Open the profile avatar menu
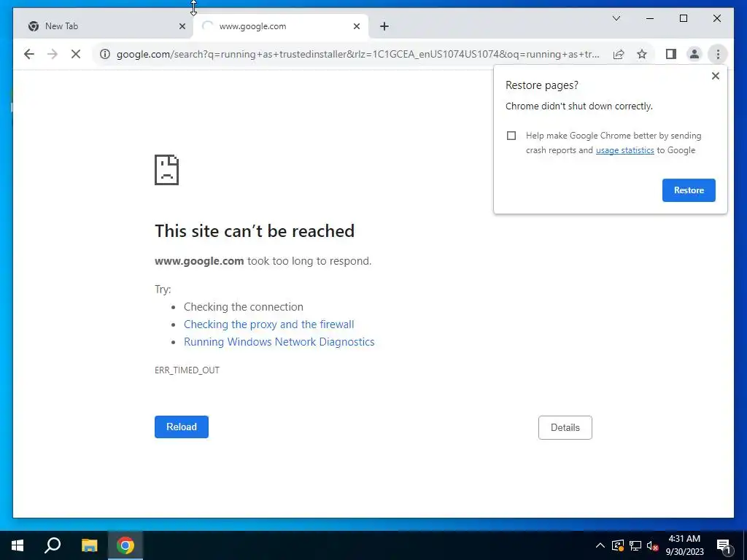This screenshot has width=747, height=560. (694, 54)
